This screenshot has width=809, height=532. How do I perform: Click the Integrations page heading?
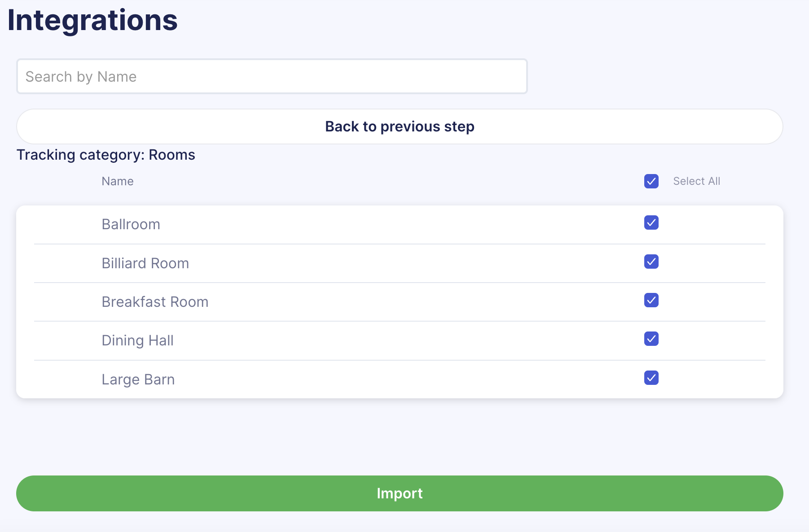click(92, 20)
